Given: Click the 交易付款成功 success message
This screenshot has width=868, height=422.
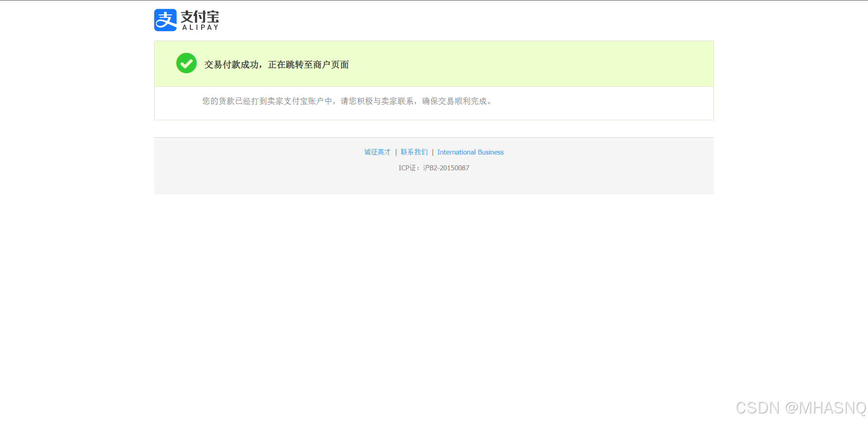Looking at the screenshot, I should pyautogui.click(x=277, y=65).
